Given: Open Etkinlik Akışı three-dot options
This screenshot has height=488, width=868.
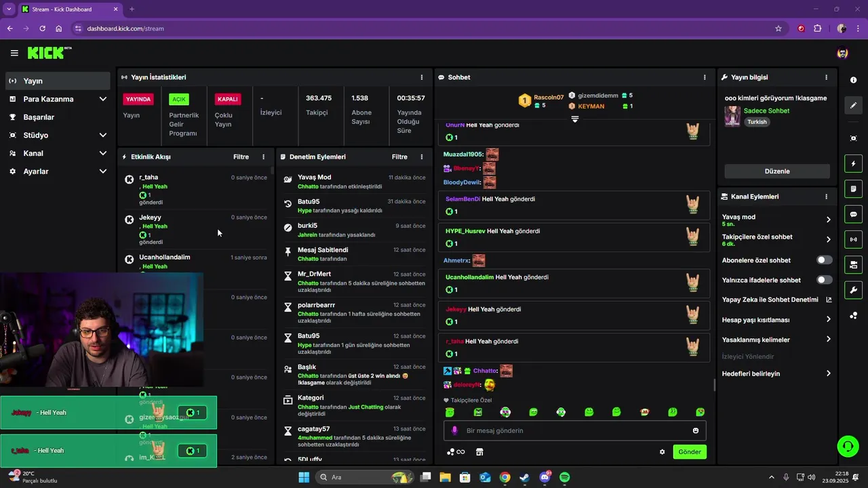Looking at the screenshot, I should click(264, 157).
